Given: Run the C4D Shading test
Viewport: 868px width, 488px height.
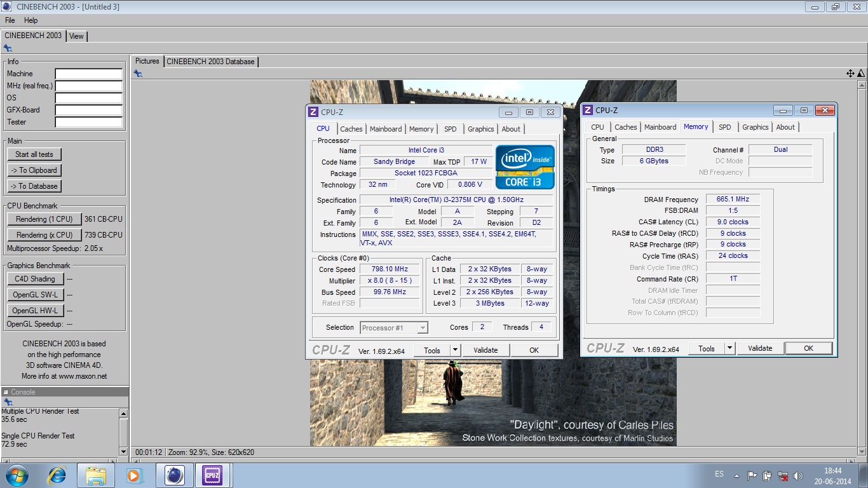Looking at the screenshot, I should pos(35,279).
